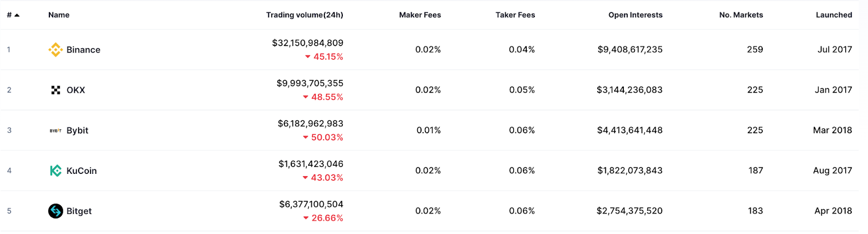Click Bitget's open interest value
The image size is (868, 234).
(629, 211)
